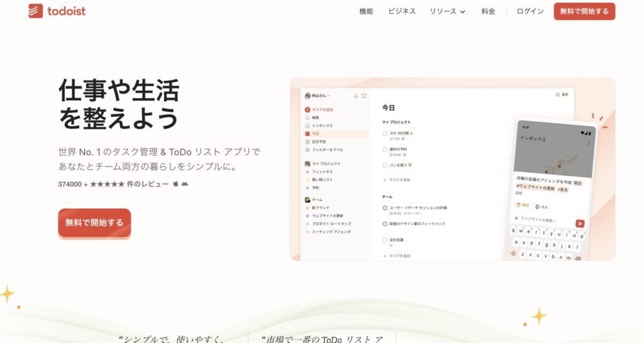Click the 月曜の会議のアジェンダを作成 task title
Viewport: 644px width, 343px height.
click(544, 180)
